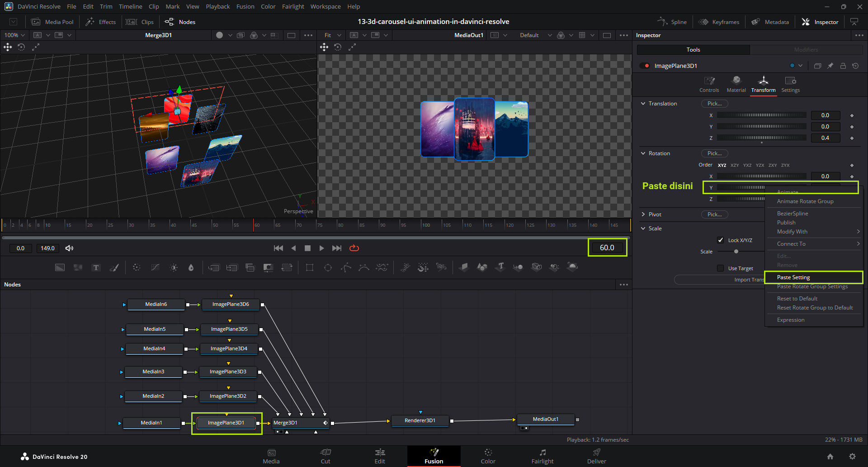Image resolution: width=868 pixels, height=467 pixels.
Task: Enable the Use Target checkbox
Action: [x=721, y=268]
